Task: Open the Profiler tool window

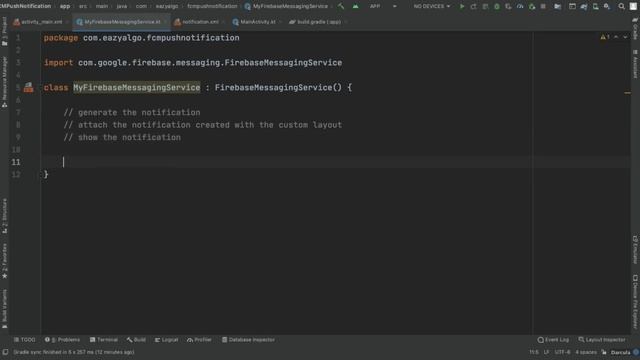Action: click(x=199, y=340)
